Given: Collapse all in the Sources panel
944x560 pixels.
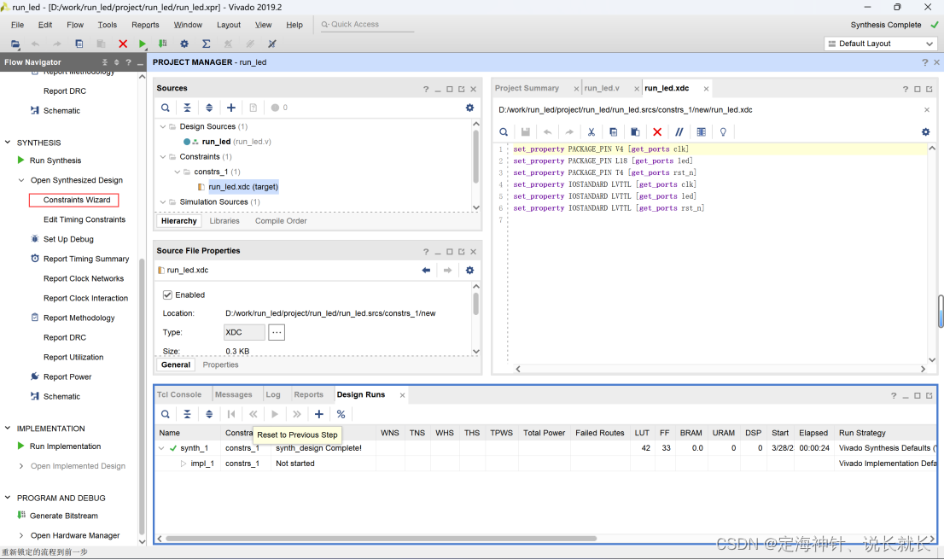Looking at the screenshot, I should [187, 108].
